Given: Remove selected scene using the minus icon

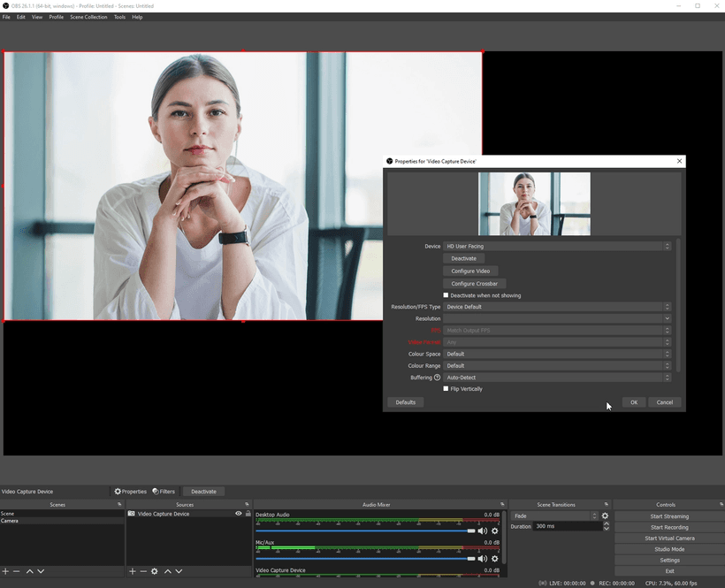Looking at the screenshot, I should pyautogui.click(x=17, y=571).
